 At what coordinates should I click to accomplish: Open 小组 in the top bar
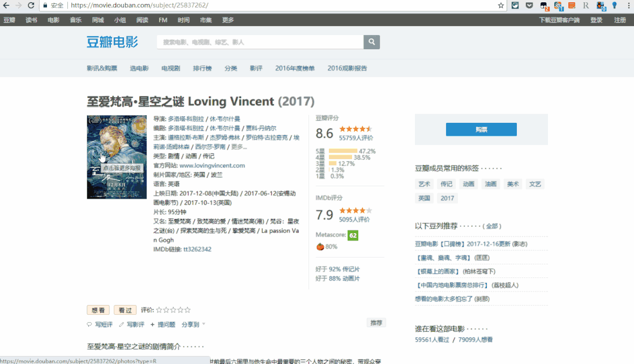coord(120,20)
